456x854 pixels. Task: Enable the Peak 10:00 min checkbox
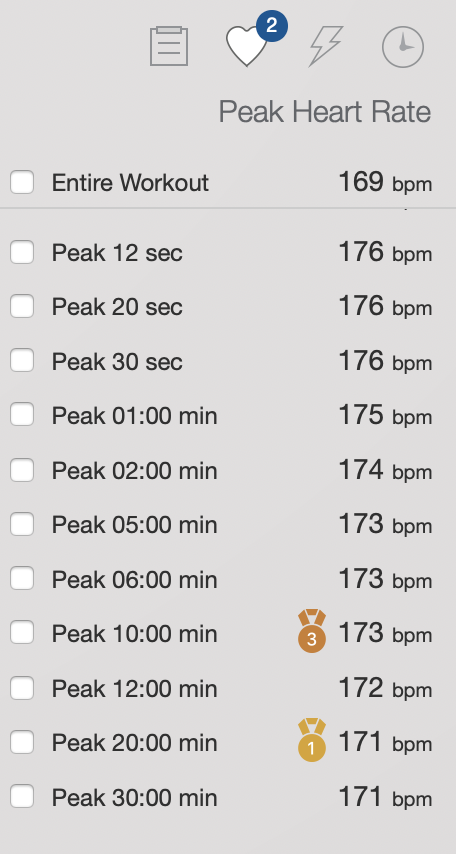click(x=22, y=633)
